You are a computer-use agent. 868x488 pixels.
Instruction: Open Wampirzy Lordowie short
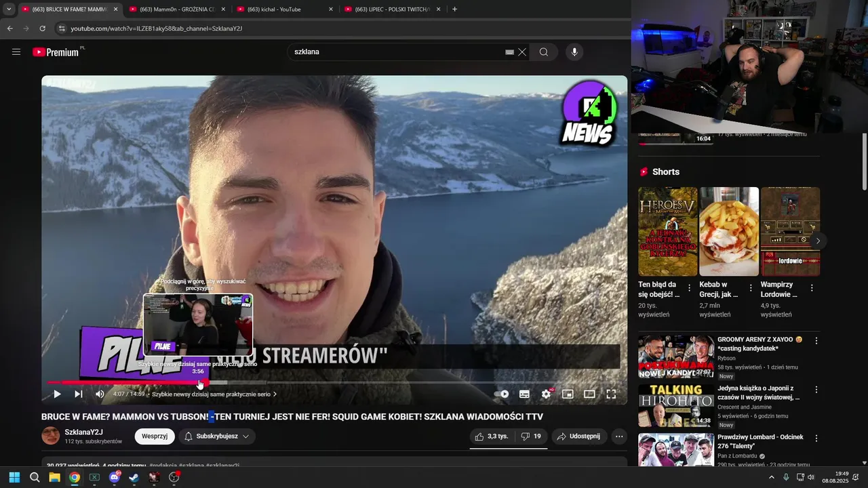pos(790,231)
